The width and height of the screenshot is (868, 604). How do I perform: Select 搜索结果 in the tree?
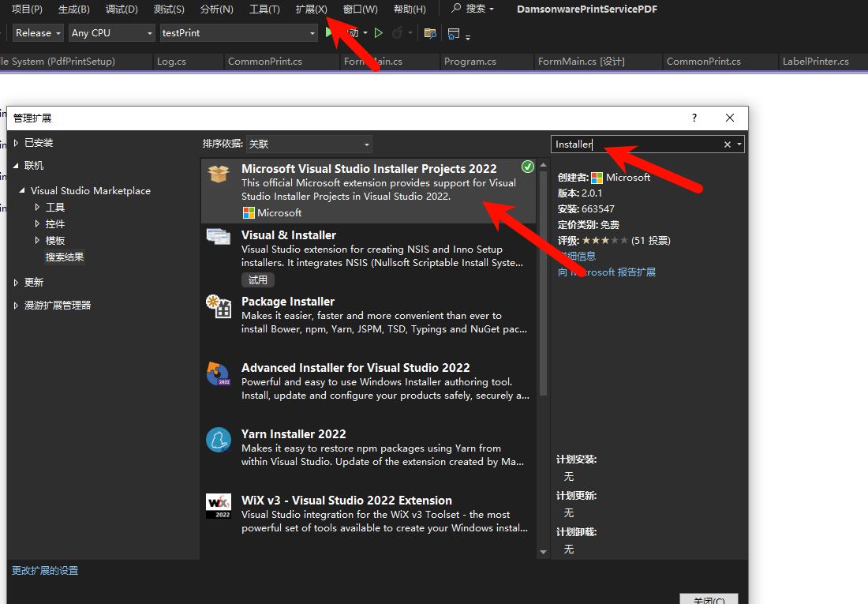(65, 257)
